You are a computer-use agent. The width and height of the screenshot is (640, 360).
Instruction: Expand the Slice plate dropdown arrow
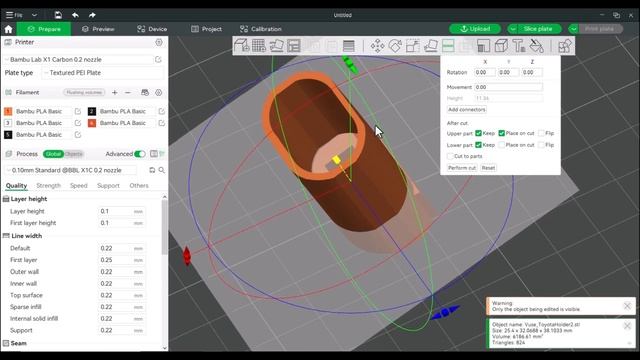coord(513,29)
